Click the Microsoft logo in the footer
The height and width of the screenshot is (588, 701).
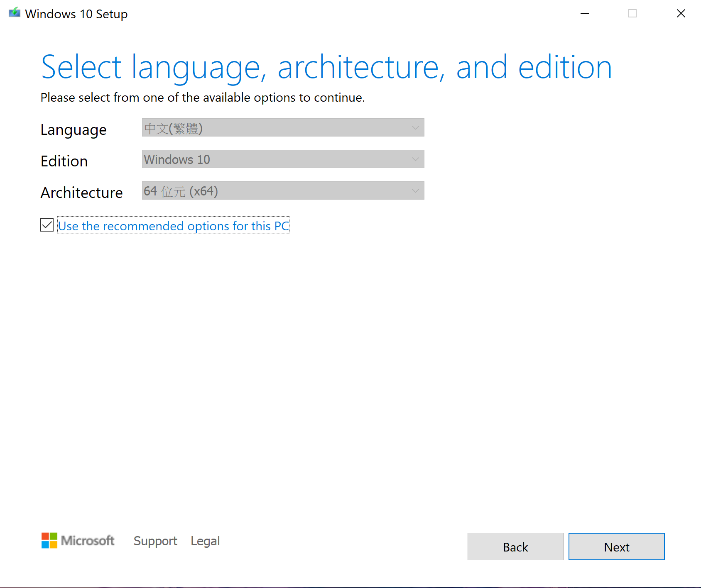point(78,540)
